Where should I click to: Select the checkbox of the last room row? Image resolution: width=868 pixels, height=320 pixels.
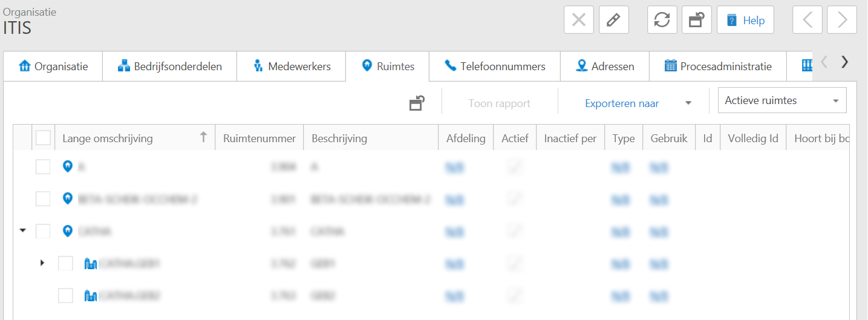[x=65, y=296]
